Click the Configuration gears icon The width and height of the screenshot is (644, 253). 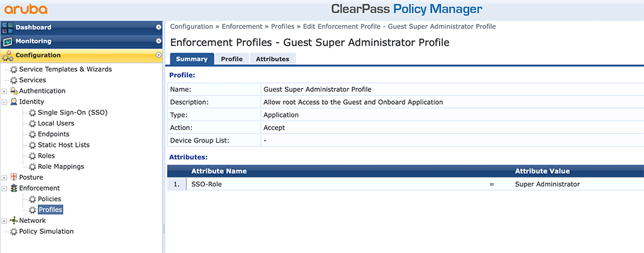tap(8, 55)
